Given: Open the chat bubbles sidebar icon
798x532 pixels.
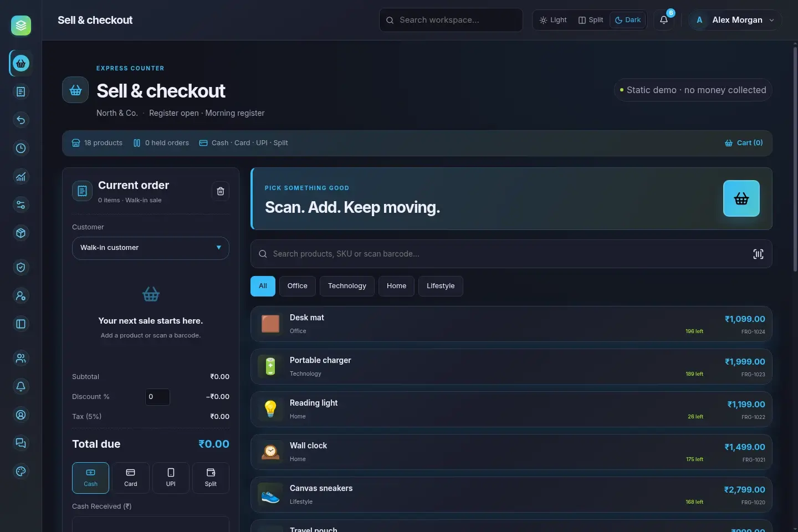Looking at the screenshot, I should point(21,443).
